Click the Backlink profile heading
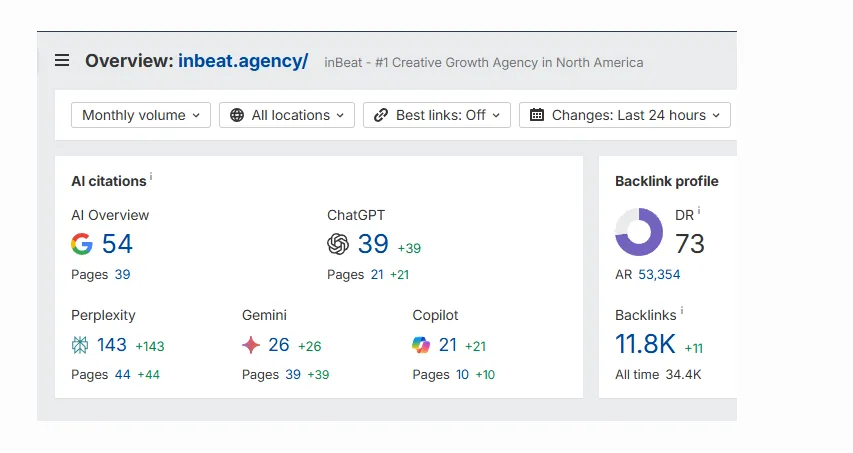This screenshot has width=853, height=453. click(667, 181)
